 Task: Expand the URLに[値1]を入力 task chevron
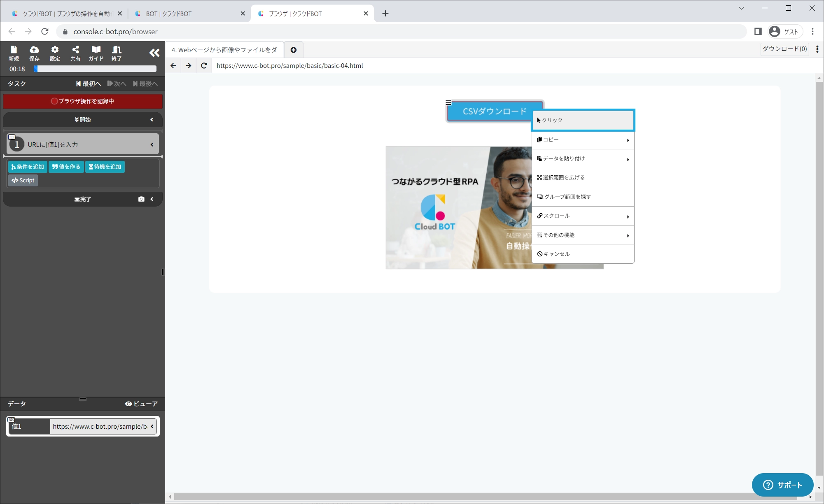(152, 144)
